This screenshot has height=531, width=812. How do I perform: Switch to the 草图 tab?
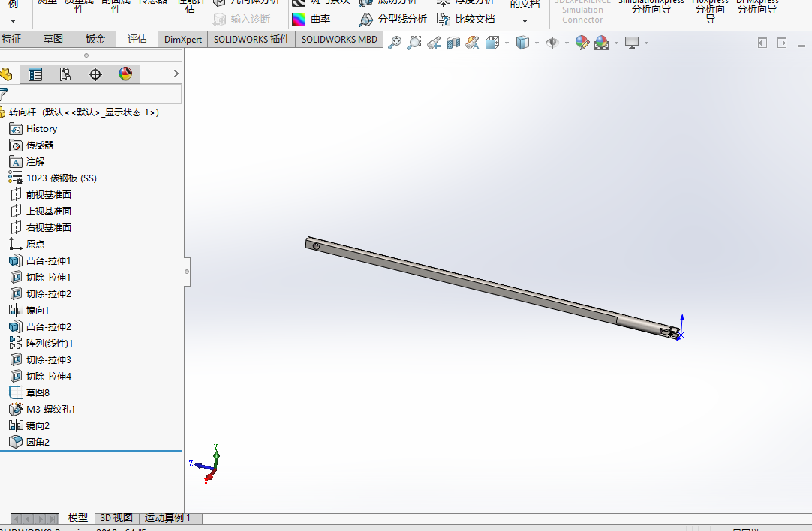pos(53,39)
